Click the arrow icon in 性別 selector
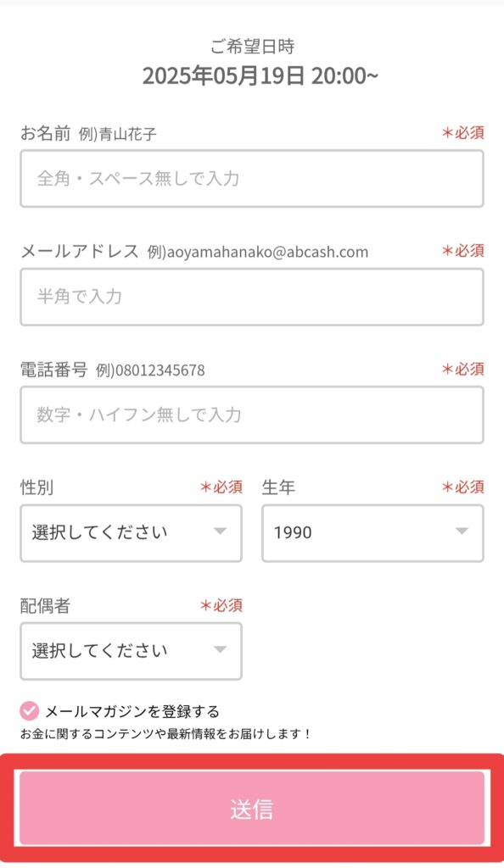Viewport: 504px width, 868px height. tap(221, 531)
